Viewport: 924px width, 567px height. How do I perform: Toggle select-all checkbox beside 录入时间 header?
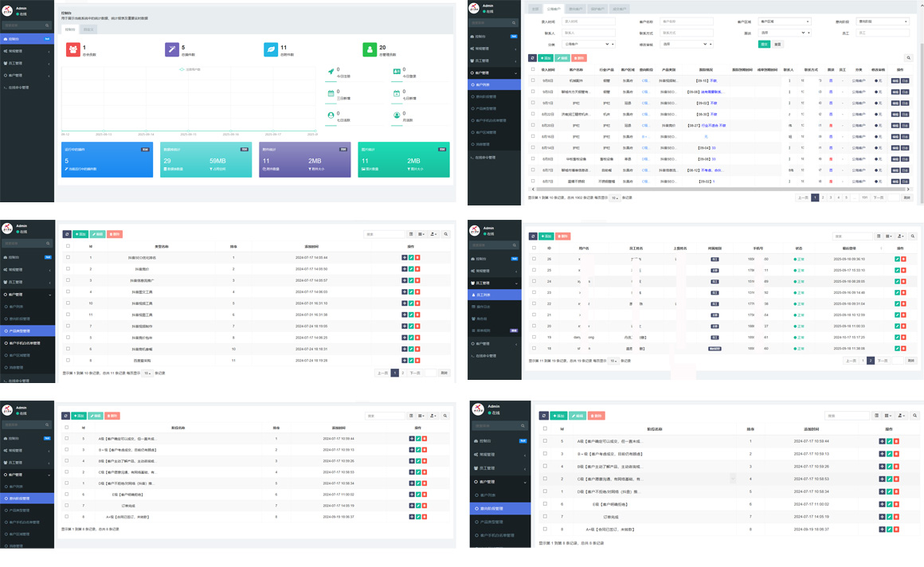(x=534, y=69)
